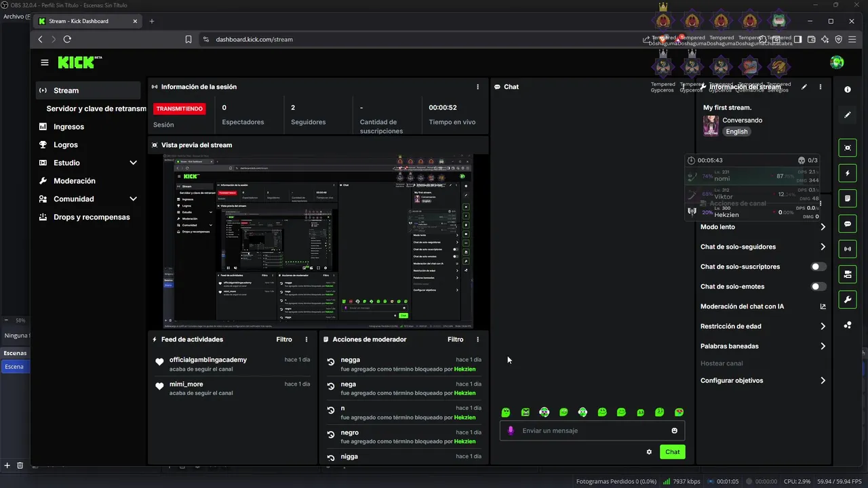This screenshot has height=488, width=868.
Task: Open the emoji picker in message box
Action: (x=674, y=430)
